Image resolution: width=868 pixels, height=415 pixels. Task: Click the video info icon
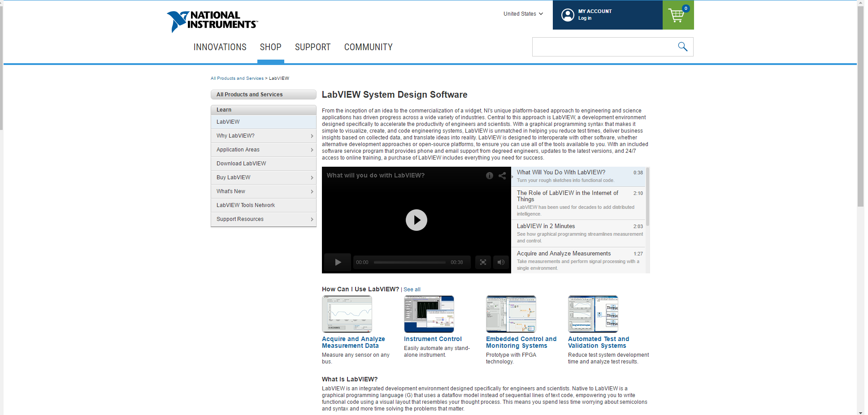pos(490,176)
